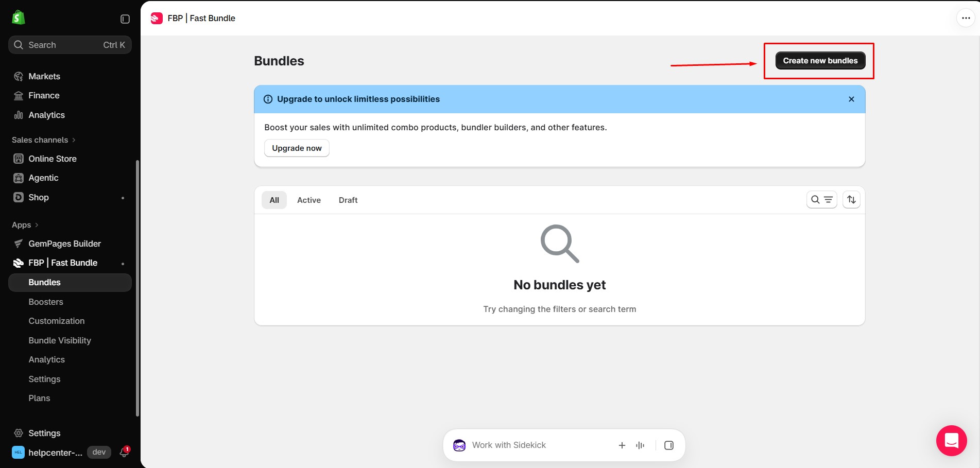The image size is (980, 468).
Task: Expand the Sales channels section
Action: click(x=44, y=140)
